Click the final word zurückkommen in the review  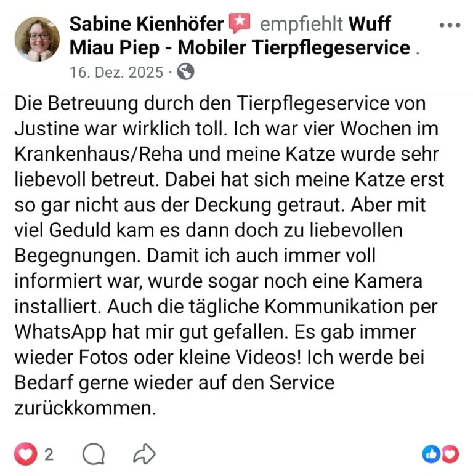pos(85,408)
